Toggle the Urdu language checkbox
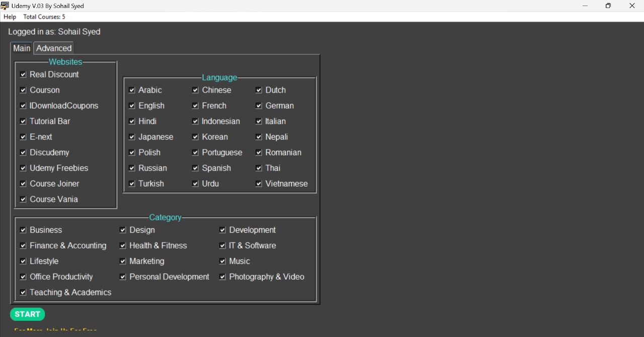The width and height of the screenshot is (644, 337). [x=195, y=184]
